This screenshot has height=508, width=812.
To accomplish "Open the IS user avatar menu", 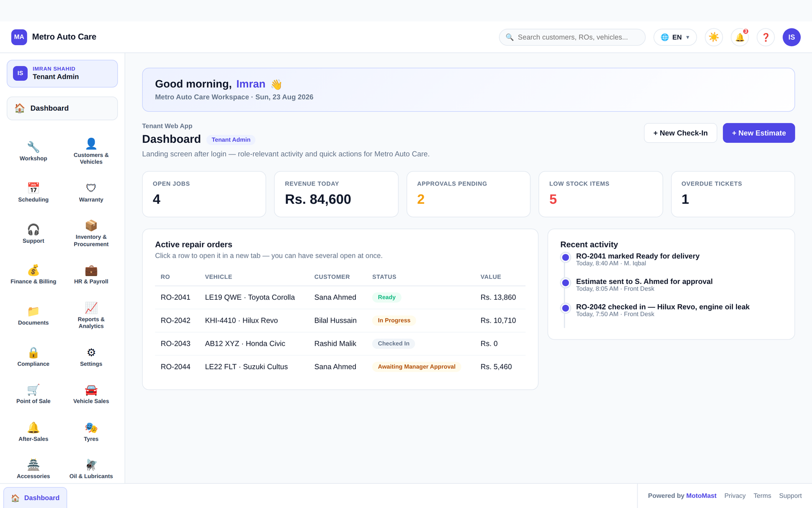I will pyautogui.click(x=792, y=37).
